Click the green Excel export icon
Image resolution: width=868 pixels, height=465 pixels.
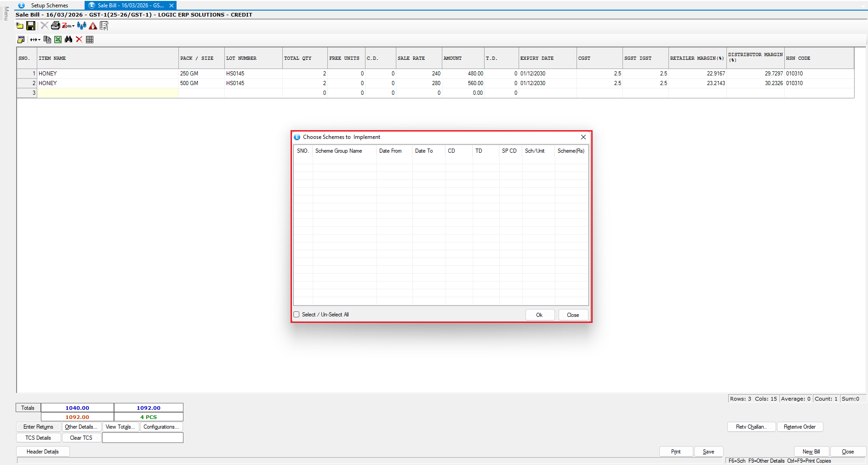(x=58, y=40)
